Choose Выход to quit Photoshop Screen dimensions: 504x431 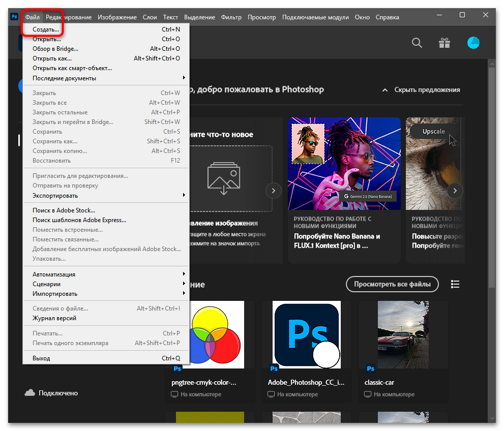point(106,358)
